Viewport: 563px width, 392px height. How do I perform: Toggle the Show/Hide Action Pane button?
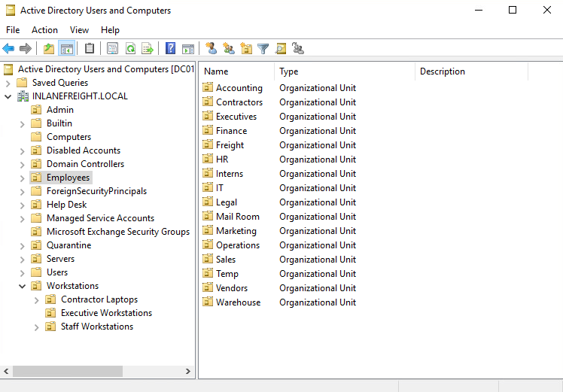(x=188, y=49)
